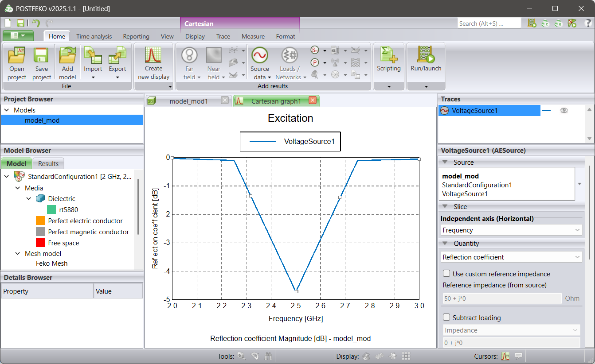Click the green Save icon in quick access toolbar

(x=20, y=23)
